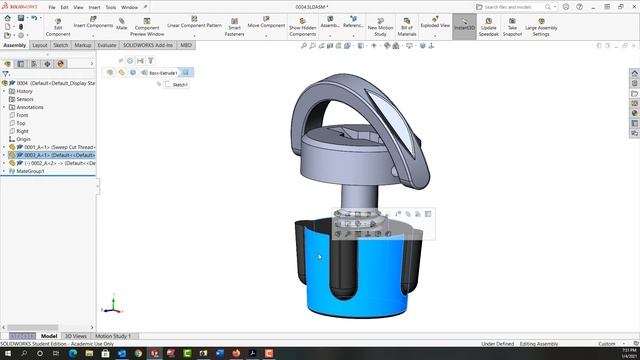Open DisplayManager tab icon

61,64
